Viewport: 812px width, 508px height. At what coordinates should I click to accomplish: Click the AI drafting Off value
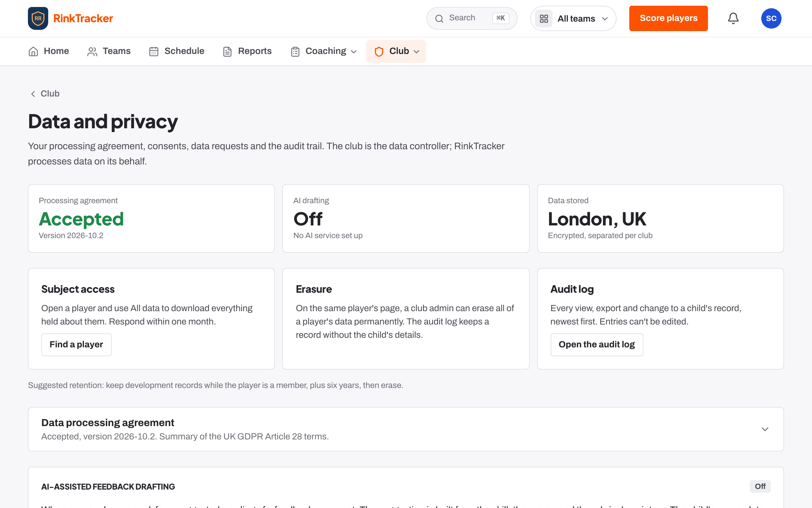pyautogui.click(x=308, y=219)
